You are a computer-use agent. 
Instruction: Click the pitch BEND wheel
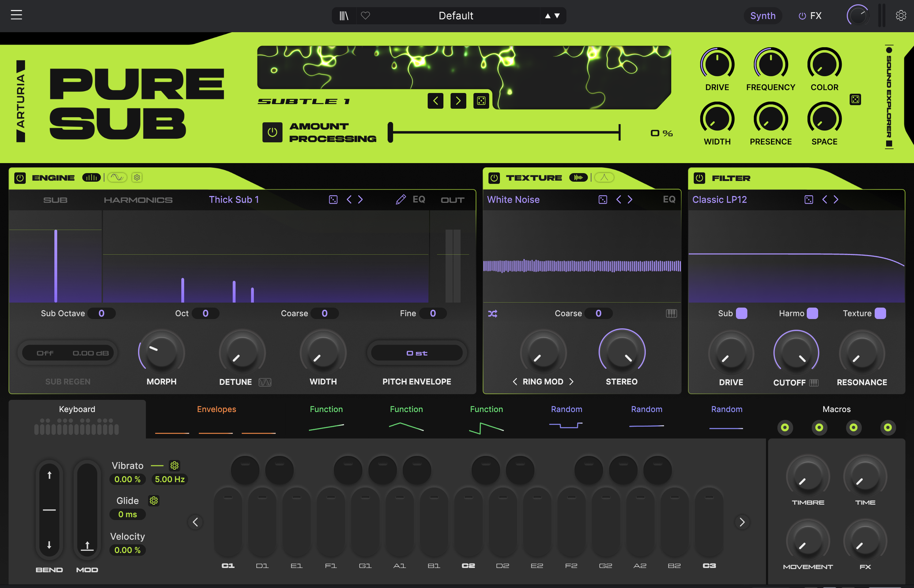tap(49, 510)
